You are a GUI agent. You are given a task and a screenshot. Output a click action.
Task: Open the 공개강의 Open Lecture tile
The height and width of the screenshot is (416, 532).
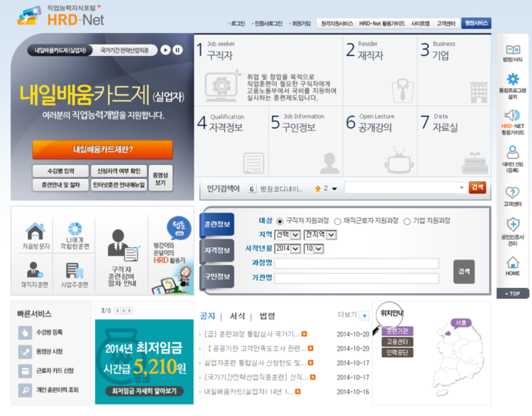point(380,141)
